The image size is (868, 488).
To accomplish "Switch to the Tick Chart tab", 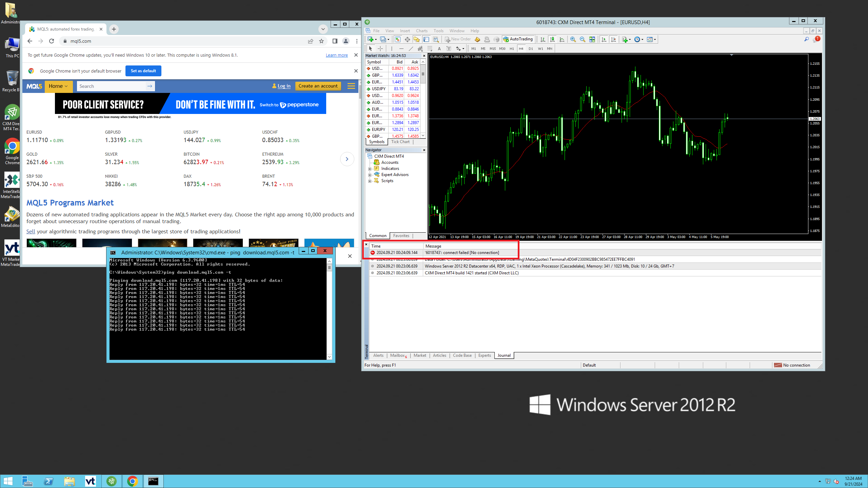I will 400,142.
